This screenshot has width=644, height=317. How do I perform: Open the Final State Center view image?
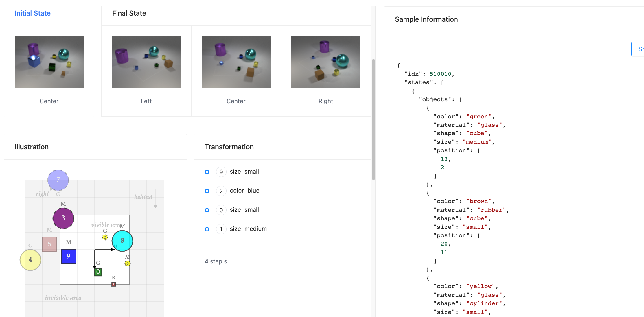coord(236,62)
